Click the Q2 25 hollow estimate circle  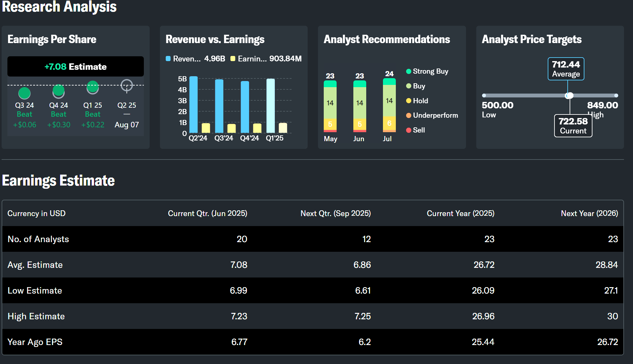(127, 86)
